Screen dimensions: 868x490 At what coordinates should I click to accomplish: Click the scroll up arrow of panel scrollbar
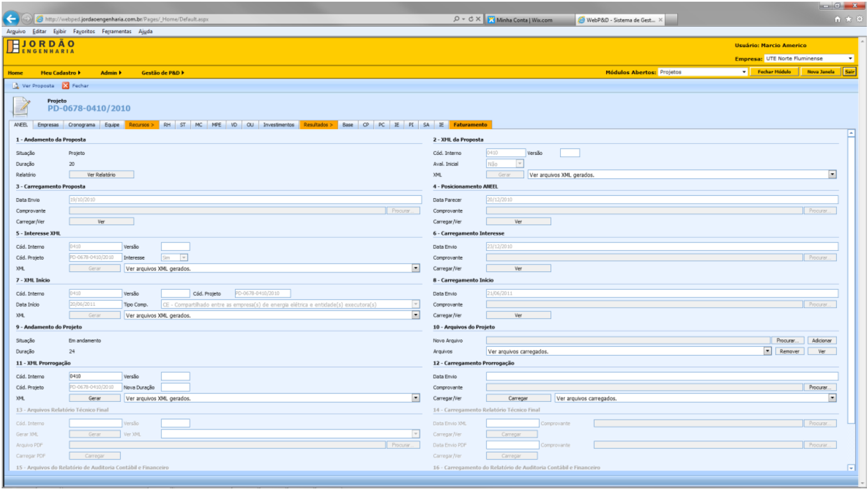coord(851,133)
